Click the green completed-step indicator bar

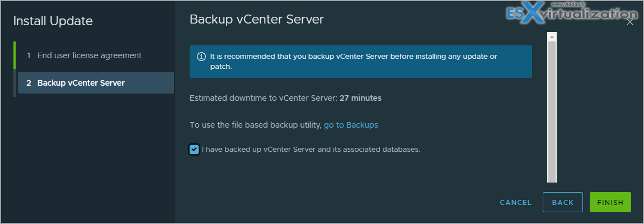(x=15, y=55)
